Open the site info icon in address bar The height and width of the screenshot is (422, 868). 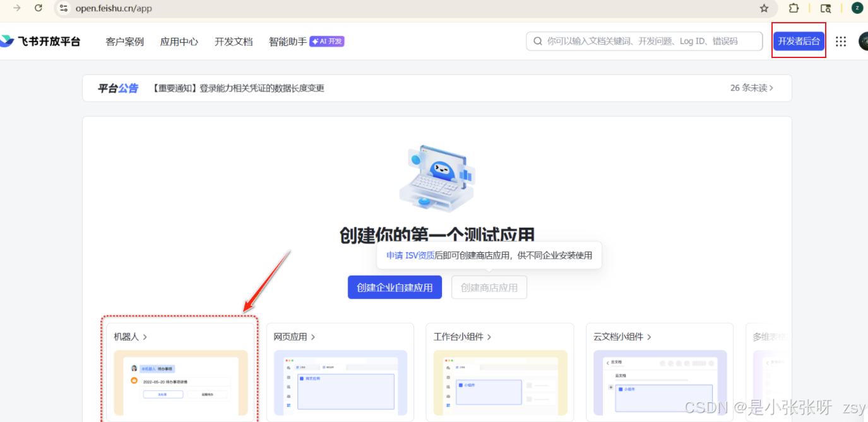(63, 8)
